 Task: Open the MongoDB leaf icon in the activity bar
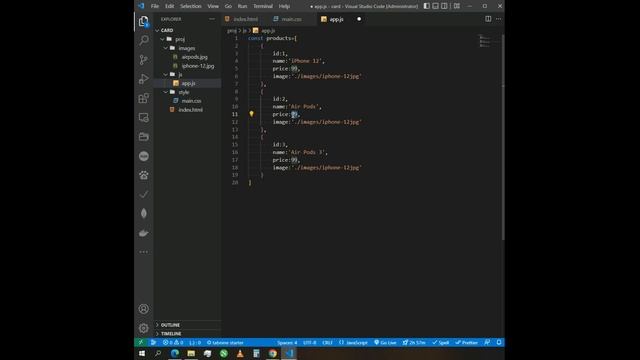(144, 213)
